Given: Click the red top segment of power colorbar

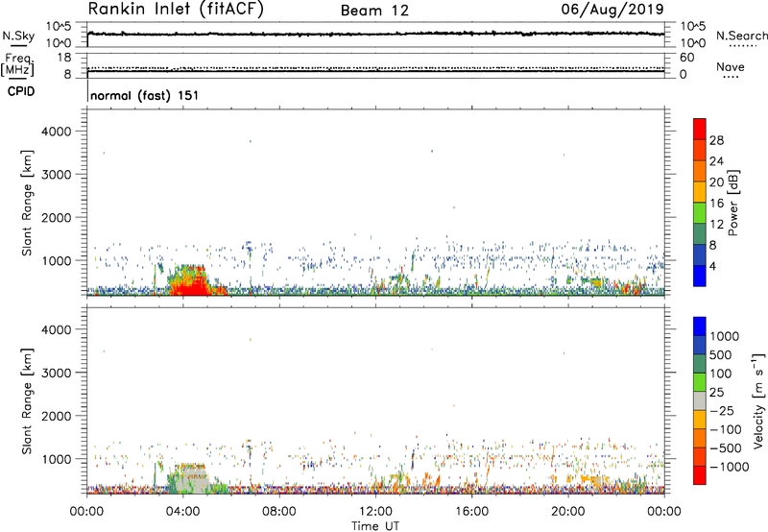Looking at the screenshot, I should [x=700, y=129].
